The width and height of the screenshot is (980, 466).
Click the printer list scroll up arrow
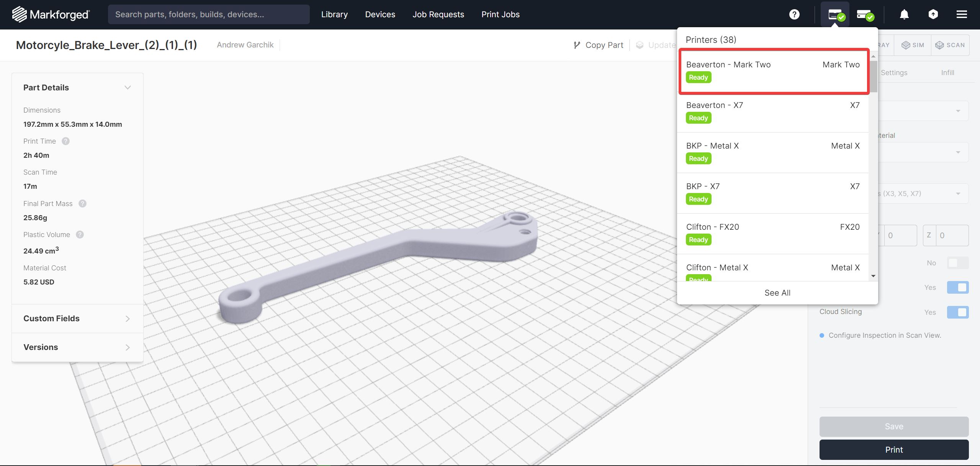(874, 56)
